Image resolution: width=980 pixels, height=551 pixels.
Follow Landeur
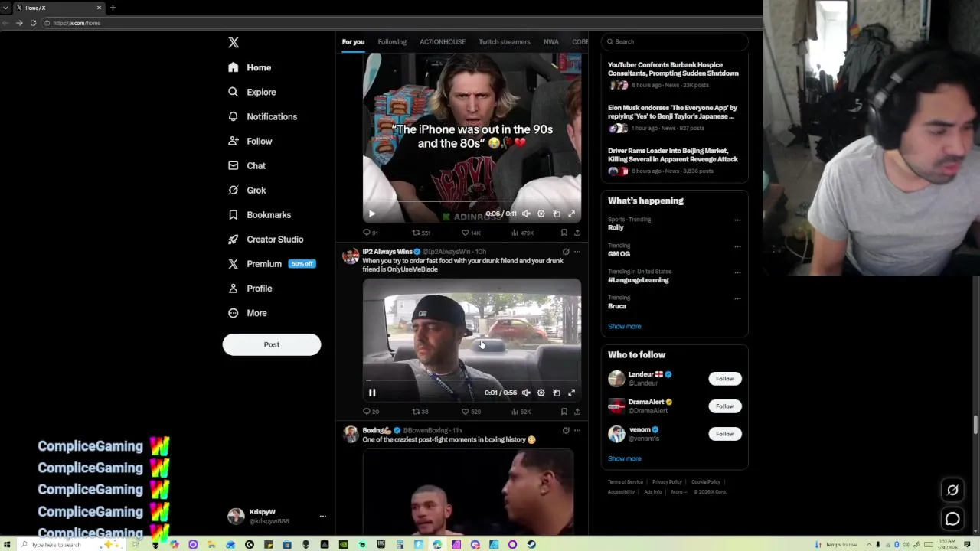point(725,378)
